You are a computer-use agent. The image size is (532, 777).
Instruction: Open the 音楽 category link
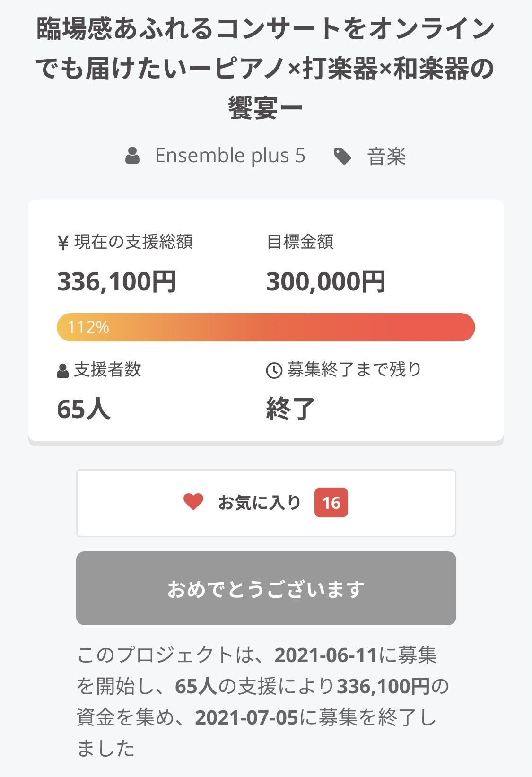click(x=386, y=157)
